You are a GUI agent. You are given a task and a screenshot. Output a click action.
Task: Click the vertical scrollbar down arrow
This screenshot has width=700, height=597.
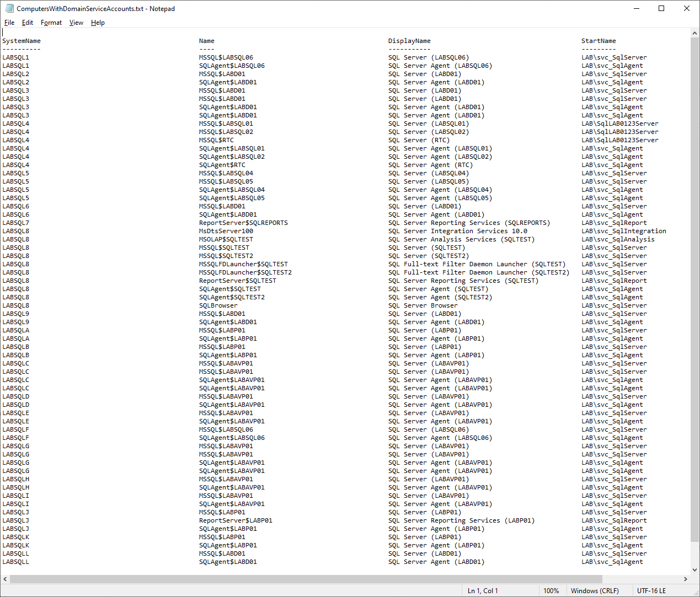(694, 570)
